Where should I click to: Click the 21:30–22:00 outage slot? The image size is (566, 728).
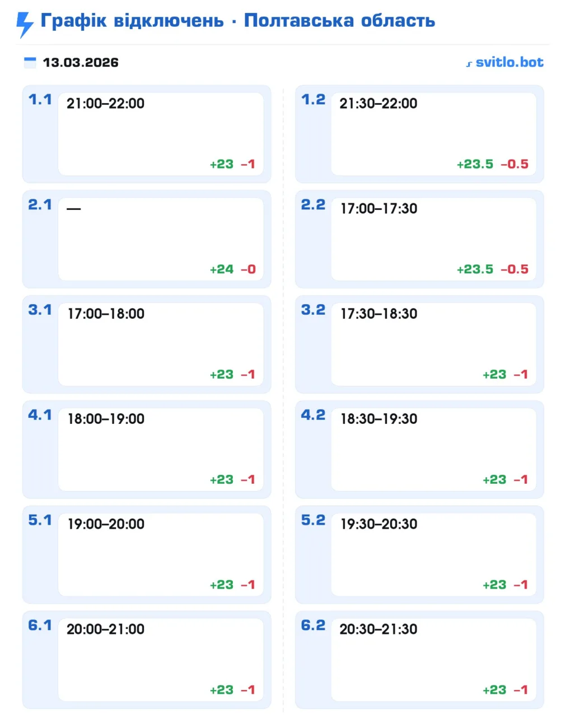[378, 104]
